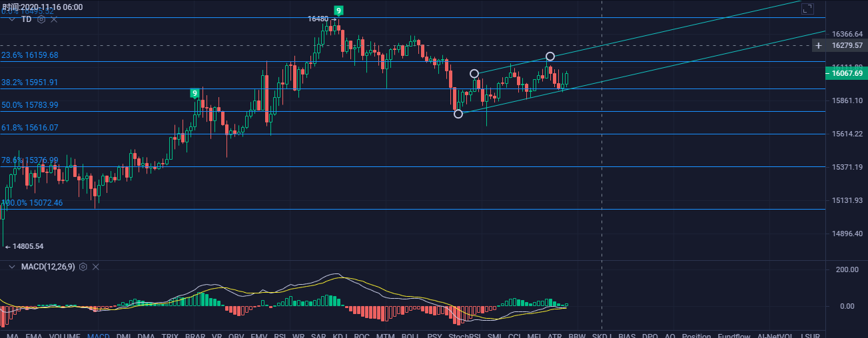The image size is (868, 338).
Task: Close the MACD indicator panel
Action: 96,267
